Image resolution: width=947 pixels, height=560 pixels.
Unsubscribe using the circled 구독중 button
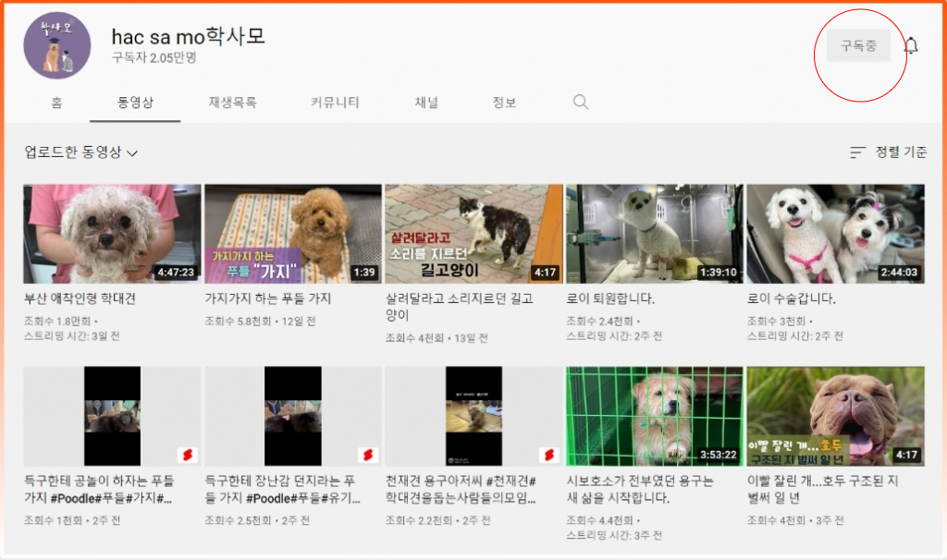pyautogui.click(x=858, y=44)
